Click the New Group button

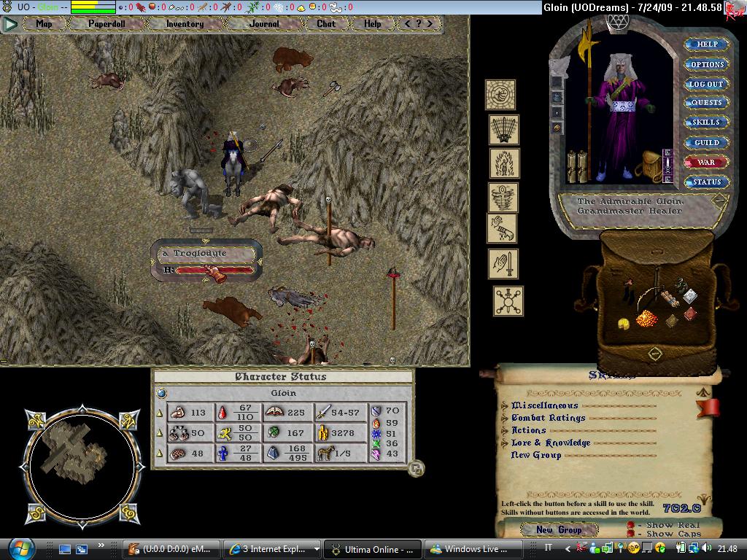point(559,530)
